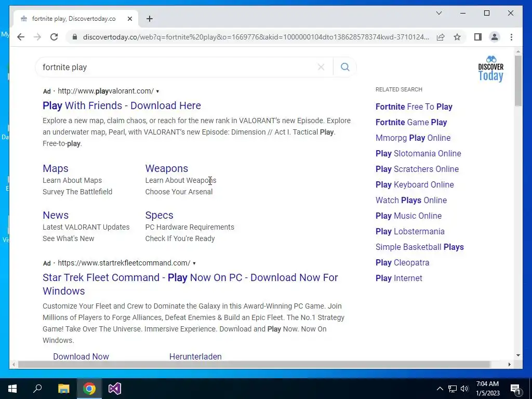Image resolution: width=532 pixels, height=399 pixels.
Task: Select related search Fortnite Free To Play
Action: coord(414,107)
